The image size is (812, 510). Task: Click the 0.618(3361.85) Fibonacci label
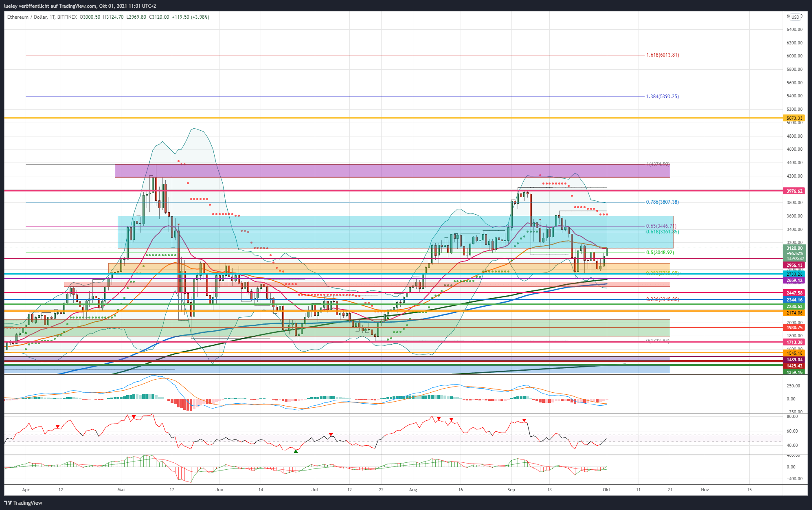coord(663,232)
